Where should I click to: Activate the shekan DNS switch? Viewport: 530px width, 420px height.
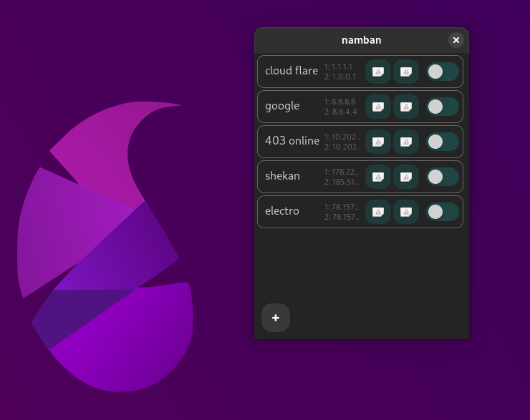443,177
